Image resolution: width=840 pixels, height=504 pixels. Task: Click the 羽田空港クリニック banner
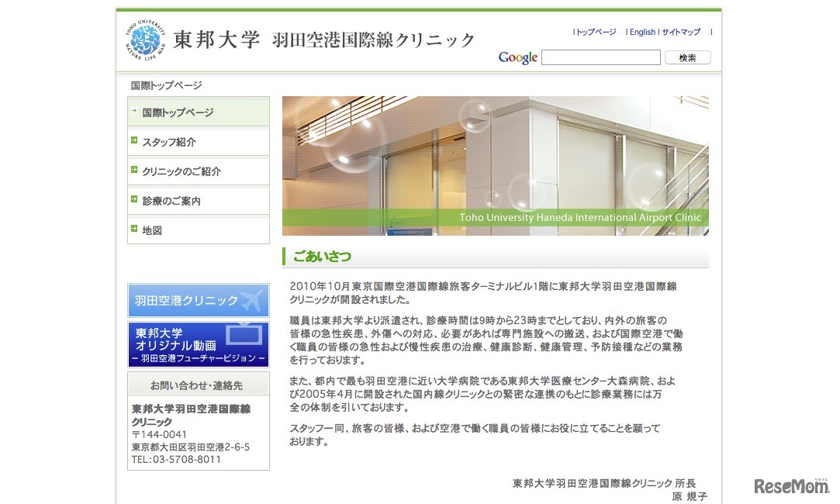pos(198,299)
